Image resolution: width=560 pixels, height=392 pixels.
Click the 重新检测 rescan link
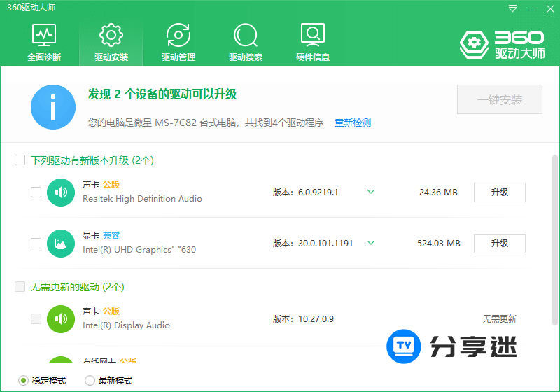[x=352, y=122]
